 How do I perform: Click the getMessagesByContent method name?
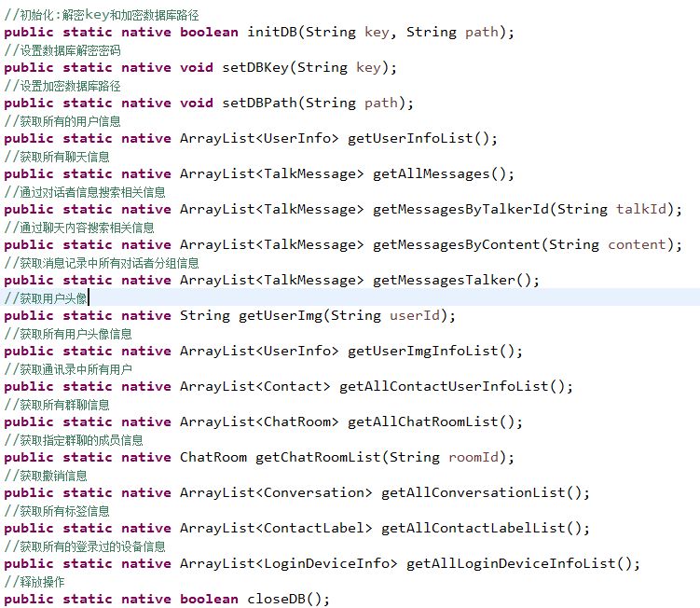pyautogui.click(x=457, y=245)
